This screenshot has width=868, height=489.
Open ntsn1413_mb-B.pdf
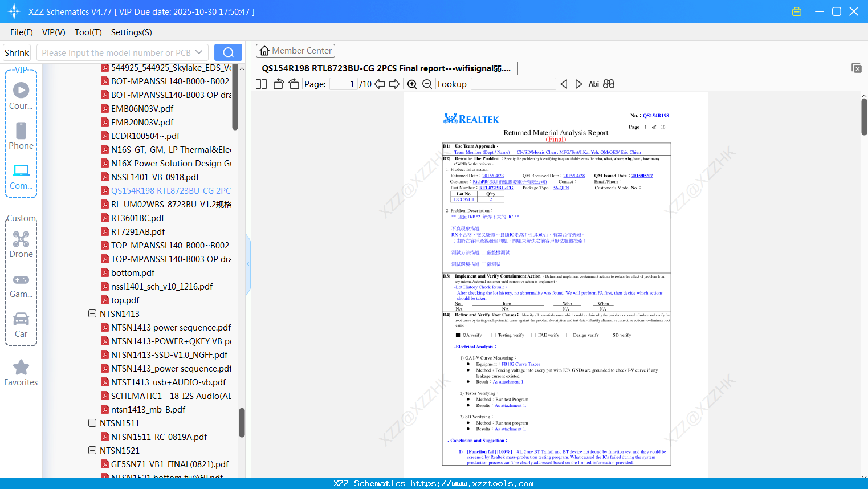click(148, 409)
